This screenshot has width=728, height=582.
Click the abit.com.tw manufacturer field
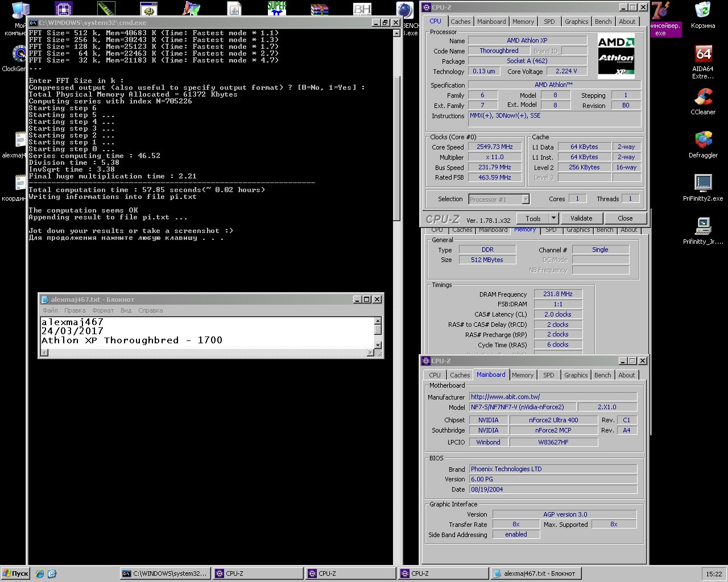(x=553, y=397)
